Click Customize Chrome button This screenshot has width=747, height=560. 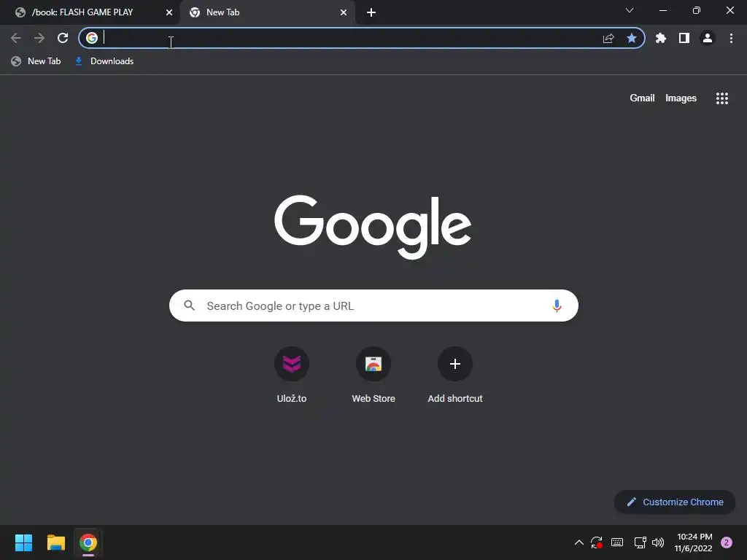(675, 502)
